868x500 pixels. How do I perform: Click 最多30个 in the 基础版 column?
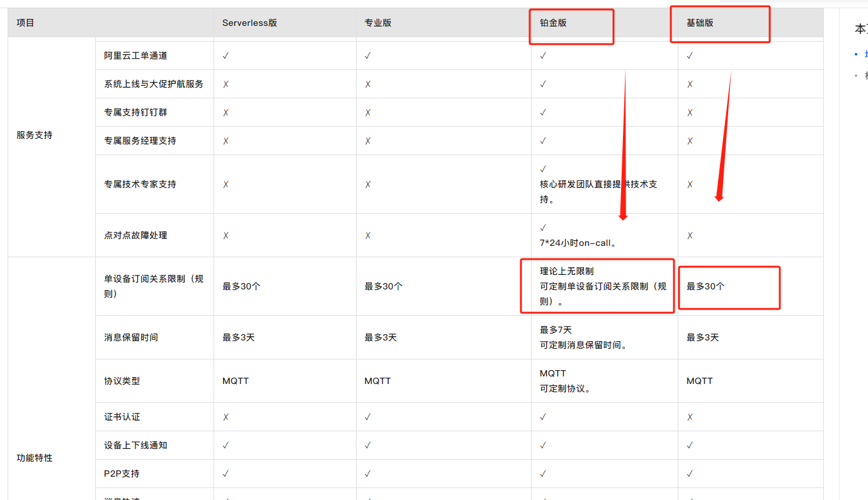tap(705, 286)
